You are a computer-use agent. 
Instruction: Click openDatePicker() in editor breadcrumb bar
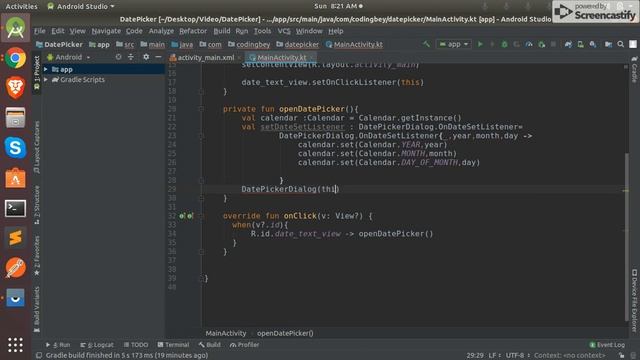(x=285, y=333)
